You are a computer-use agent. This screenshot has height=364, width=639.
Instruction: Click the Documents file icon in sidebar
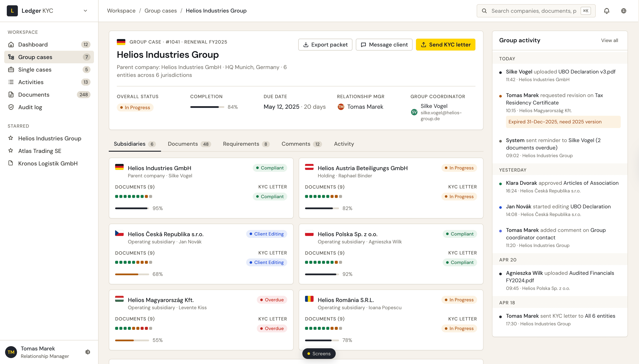tap(11, 95)
